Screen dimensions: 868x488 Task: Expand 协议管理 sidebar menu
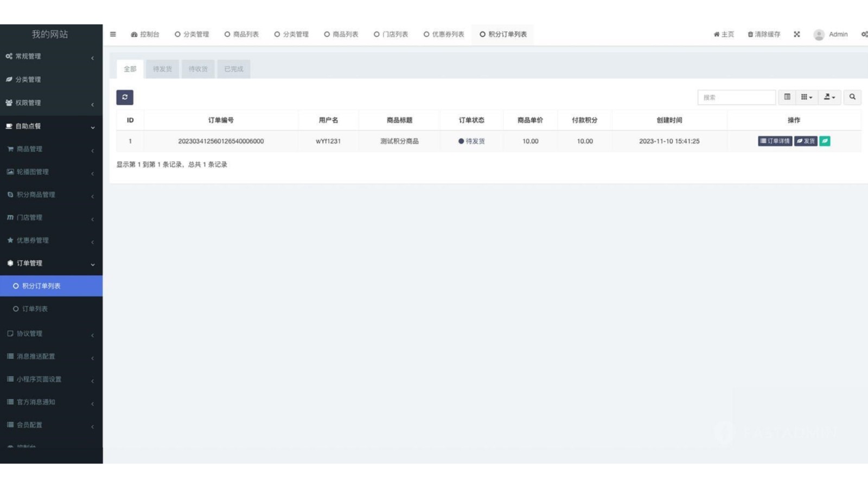coord(51,333)
